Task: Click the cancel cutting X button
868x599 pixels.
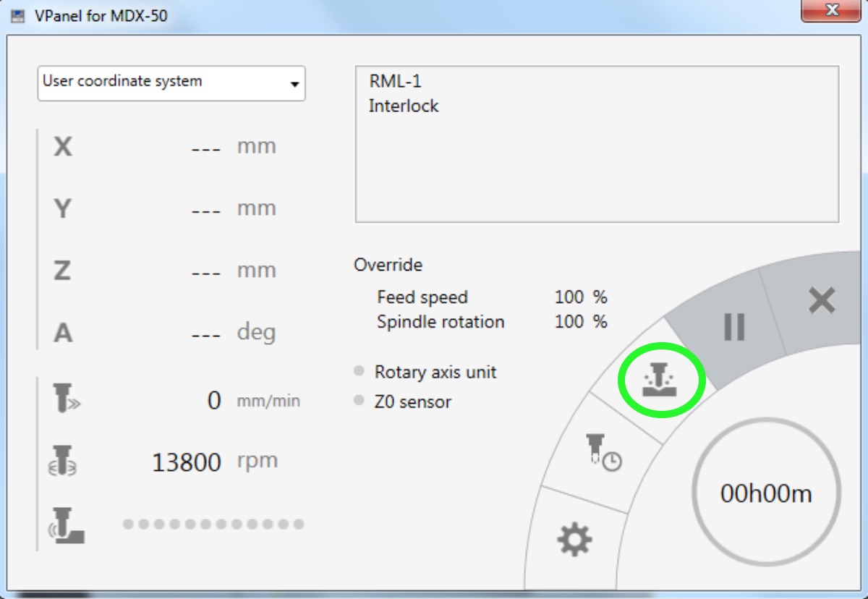Action: coord(822,299)
